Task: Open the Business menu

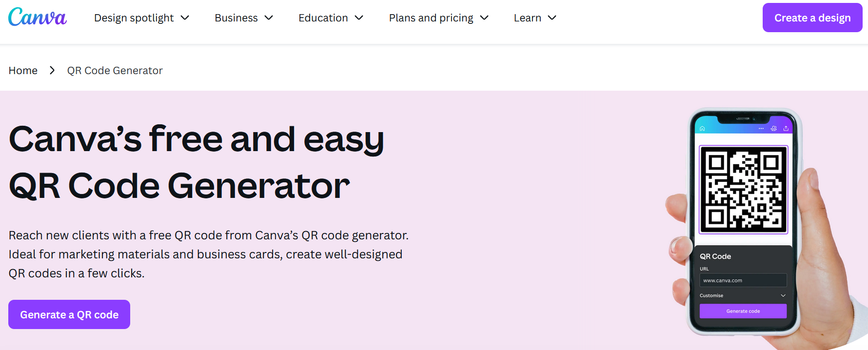Action: (244, 18)
